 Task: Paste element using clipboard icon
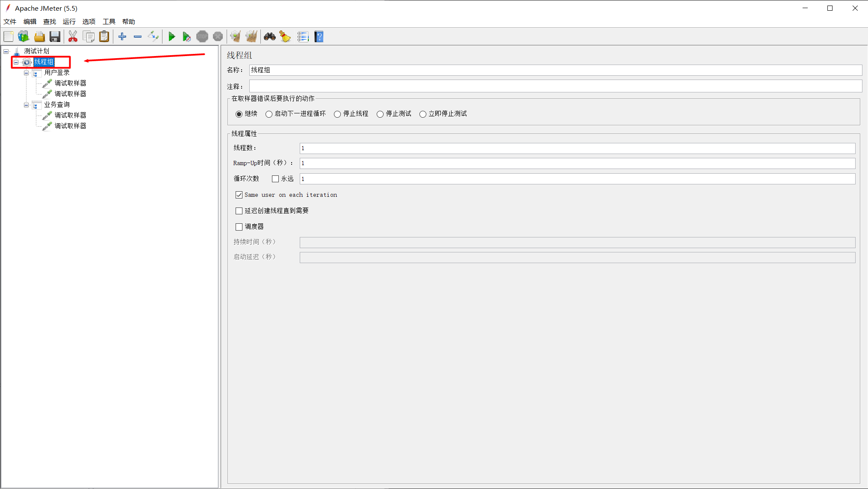click(x=104, y=37)
